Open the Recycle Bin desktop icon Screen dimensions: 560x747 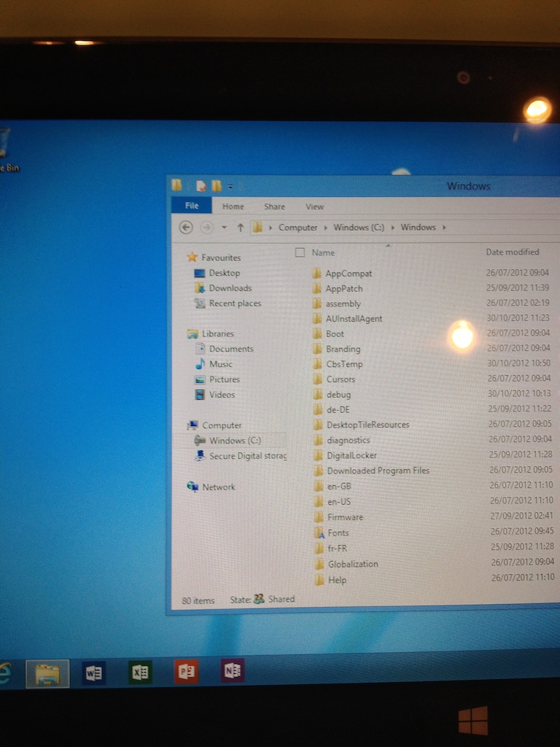(x=7, y=149)
